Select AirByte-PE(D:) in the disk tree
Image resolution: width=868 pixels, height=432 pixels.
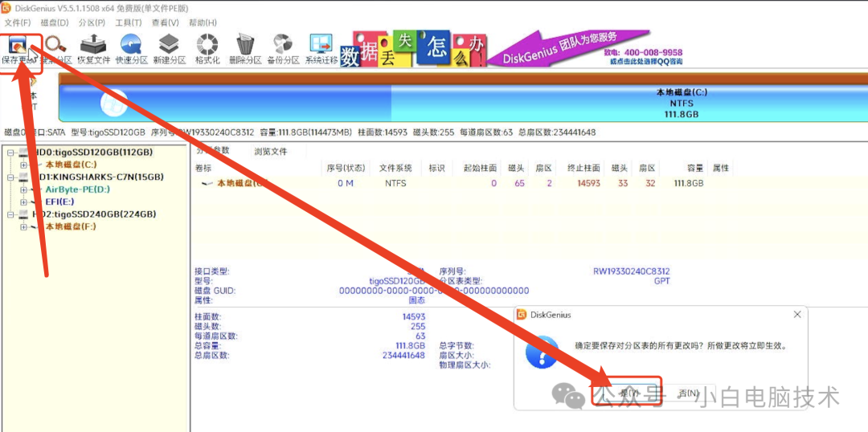[77, 190]
